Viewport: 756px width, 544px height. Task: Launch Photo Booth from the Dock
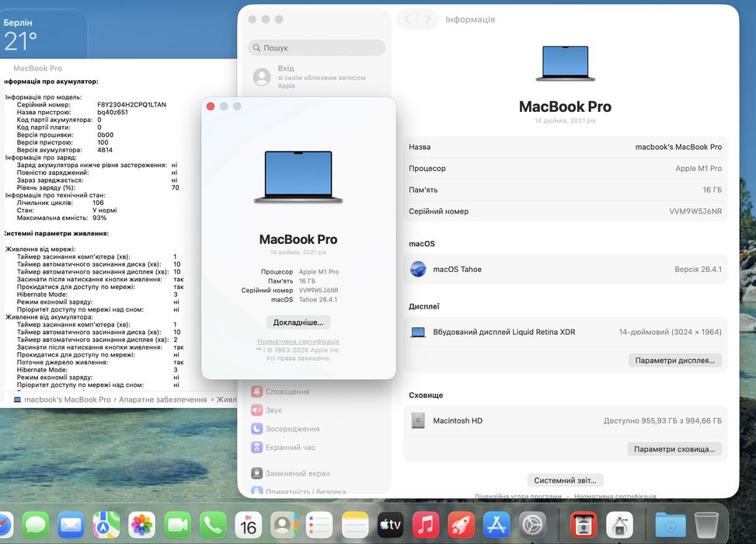pyautogui.click(x=584, y=525)
